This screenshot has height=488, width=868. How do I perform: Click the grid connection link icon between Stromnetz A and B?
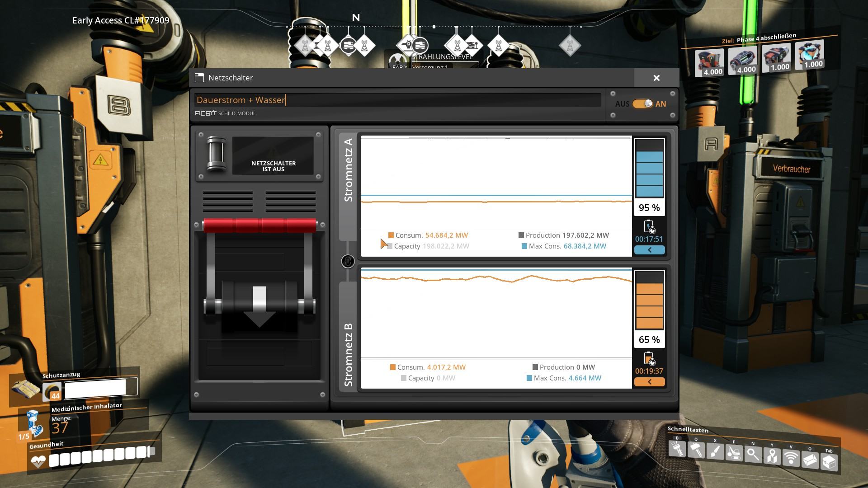348,261
